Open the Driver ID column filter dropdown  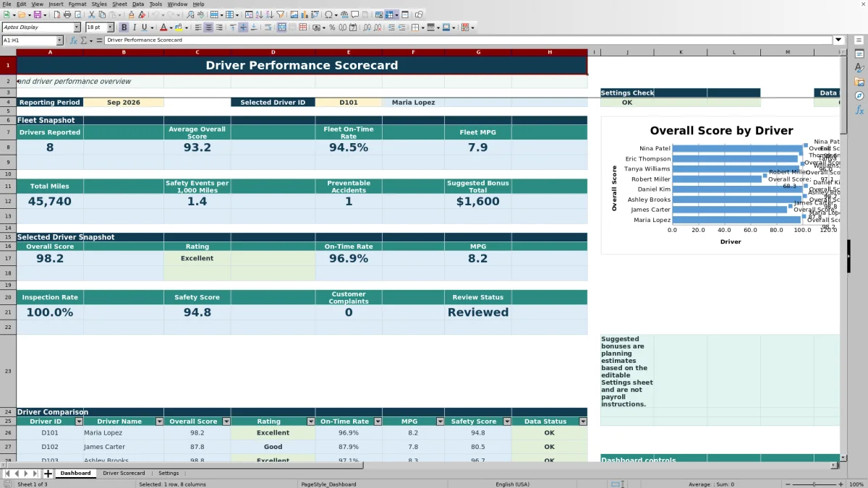pyautogui.click(x=79, y=421)
